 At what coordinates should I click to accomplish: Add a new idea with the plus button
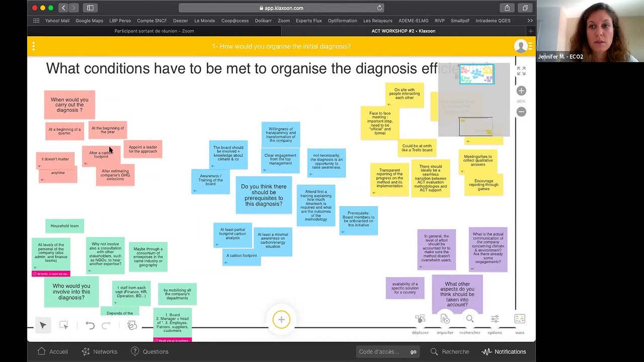pyautogui.click(x=281, y=320)
